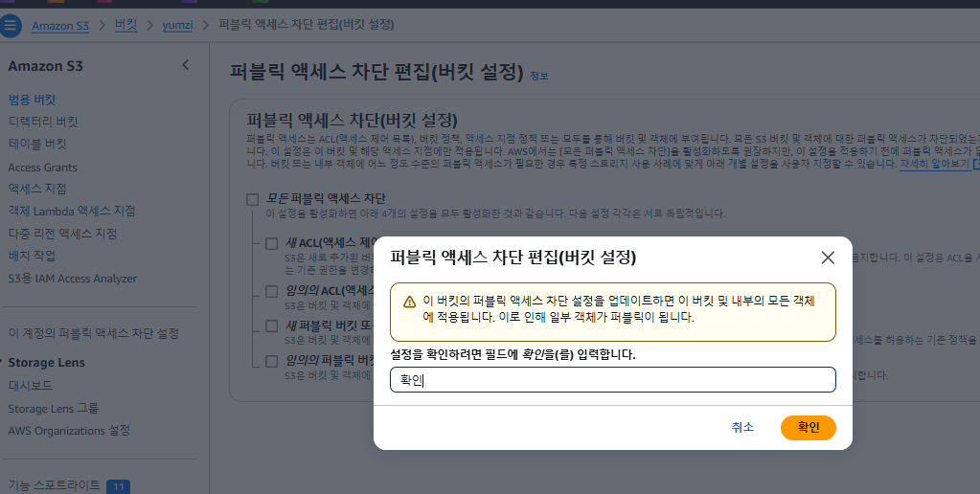Open the yumzi bucket breadcrumb
The width and height of the screenshot is (980, 494).
[x=177, y=26]
